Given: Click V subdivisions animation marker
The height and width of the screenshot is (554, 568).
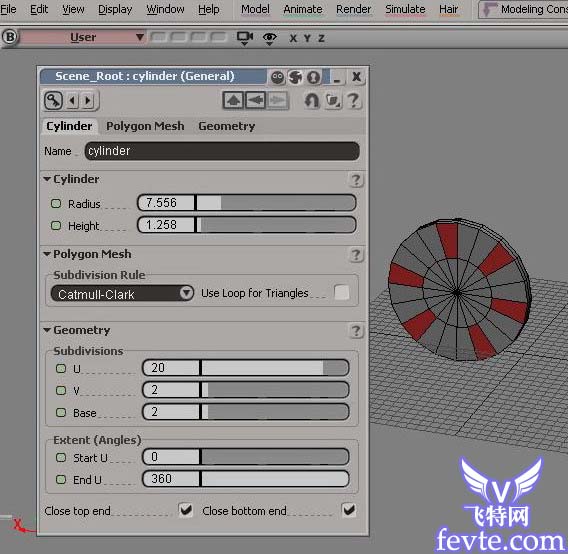Looking at the screenshot, I should 61,390.
